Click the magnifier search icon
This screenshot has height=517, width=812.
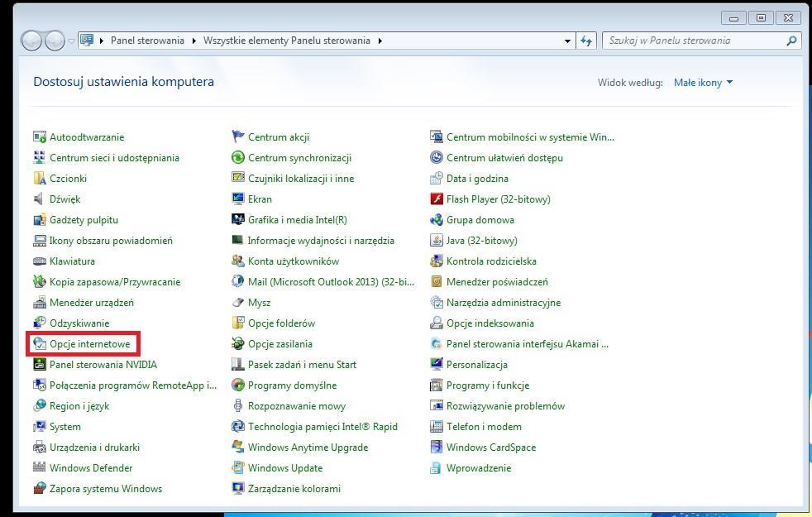coord(792,41)
